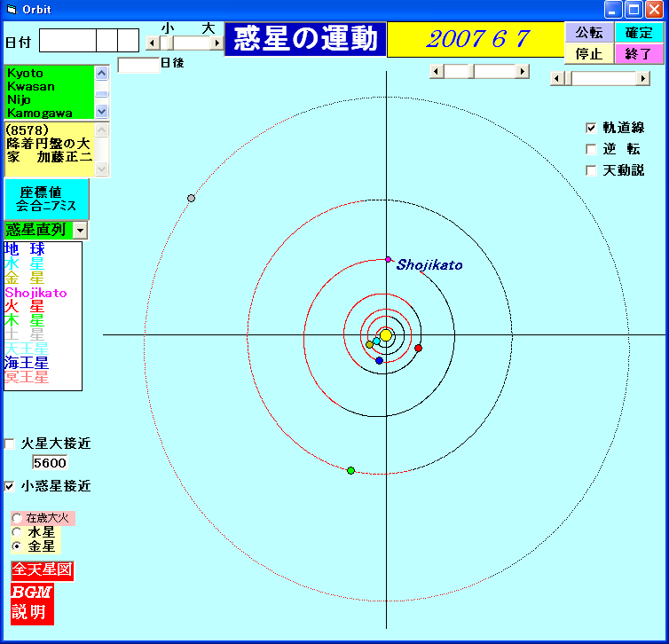Viewport: 669px width, 644px height.
Task: Check the 火星大接近 checkbox
Action: [x=10, y=444]
